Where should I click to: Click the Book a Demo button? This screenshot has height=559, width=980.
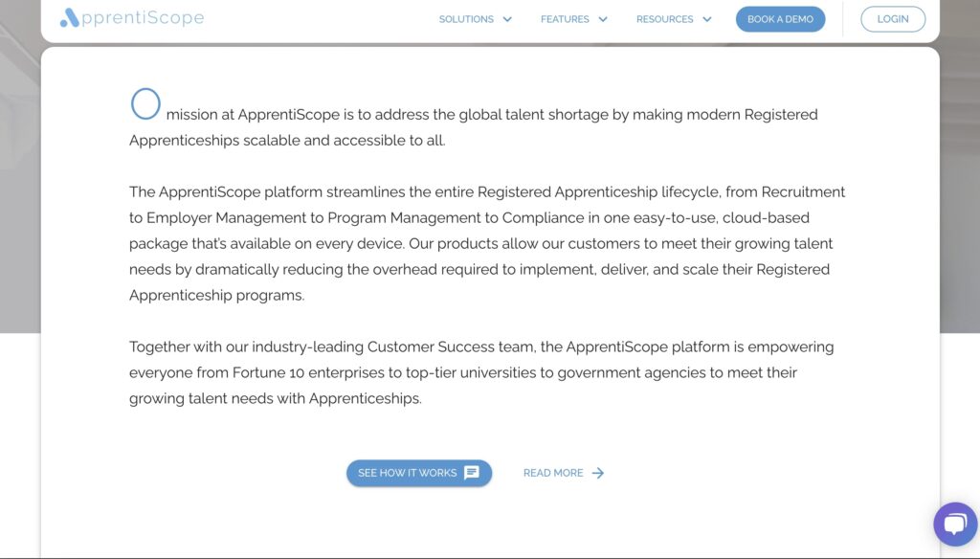tap(780, 19)
